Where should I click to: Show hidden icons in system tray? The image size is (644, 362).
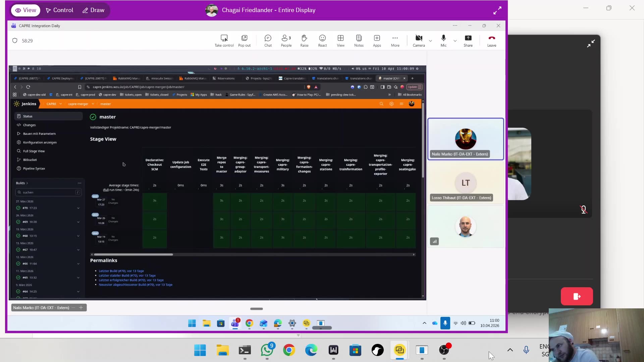pyautogui.click(x=510, y=350)
